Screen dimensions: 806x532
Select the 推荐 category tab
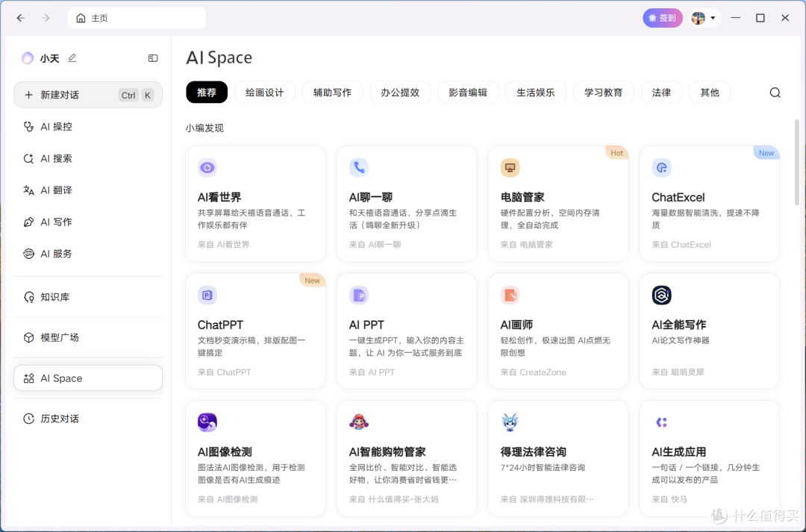pos(207,93)
